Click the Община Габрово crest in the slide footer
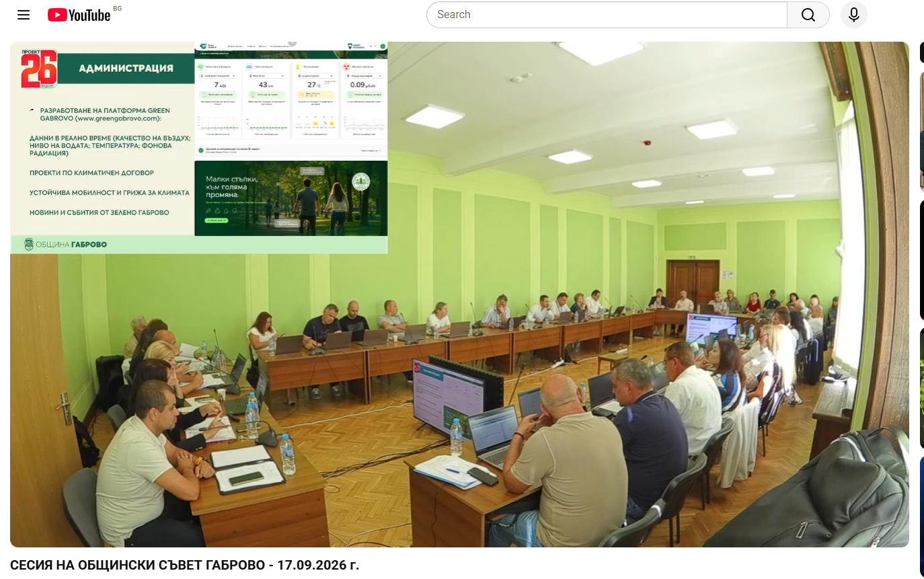 (x=28, y=244)
